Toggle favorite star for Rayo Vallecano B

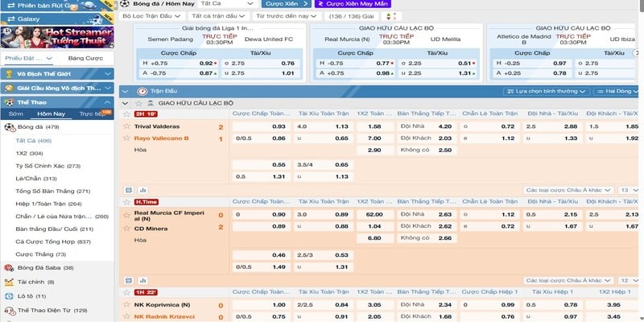[x=127, y=138]
